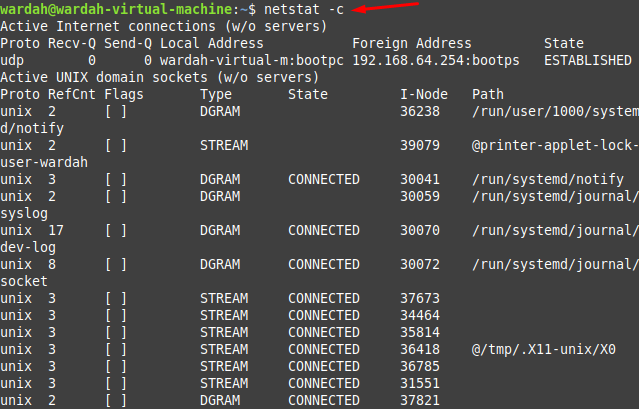Click CONNECTED state in row 30041

pyautogui.click(x=324, y=179)
